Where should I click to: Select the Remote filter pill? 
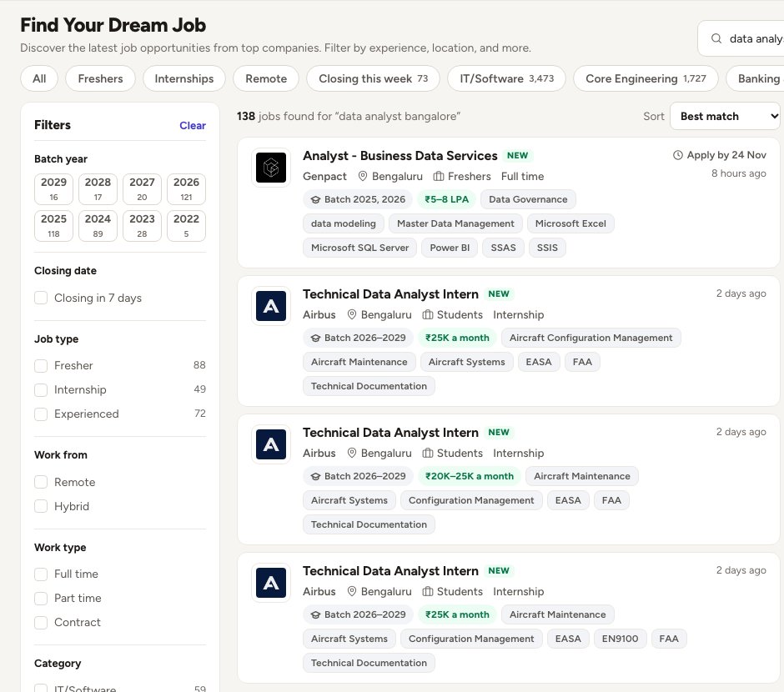[266, 78]
